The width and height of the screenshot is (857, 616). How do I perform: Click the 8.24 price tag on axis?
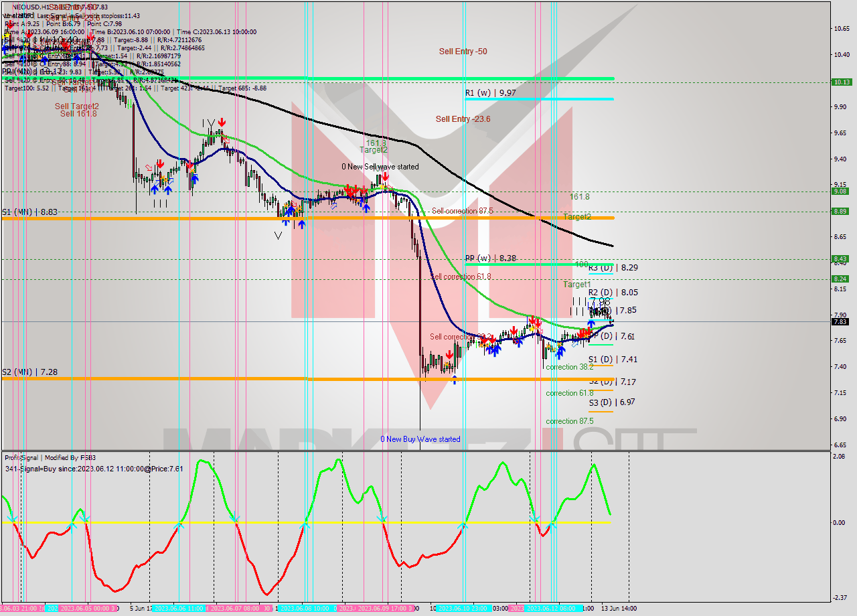[841, 279]
